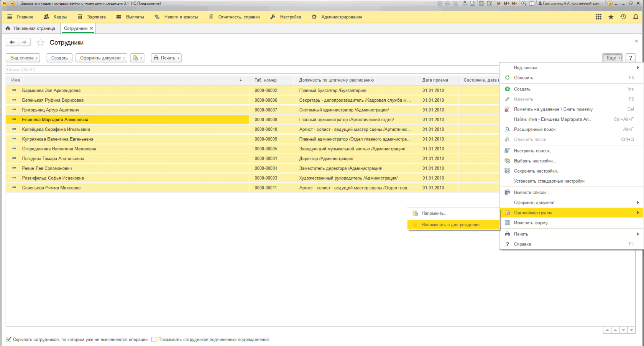
Task: Open the yellow info icon in title bar
Action: tap(610, 3)
